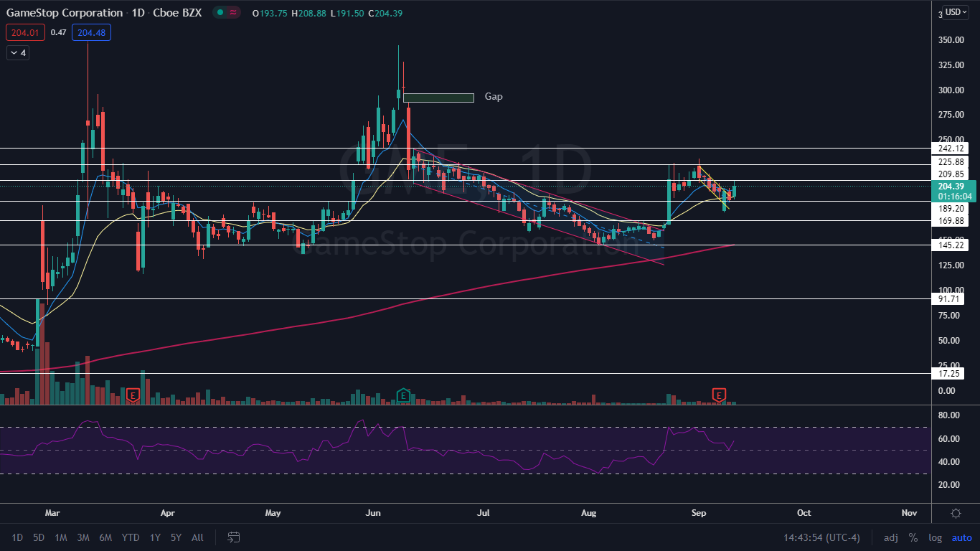Click the earnings E marker in June
Viewport: 980px width, 551px height.
pyautogui.click(x=403, y=395)
